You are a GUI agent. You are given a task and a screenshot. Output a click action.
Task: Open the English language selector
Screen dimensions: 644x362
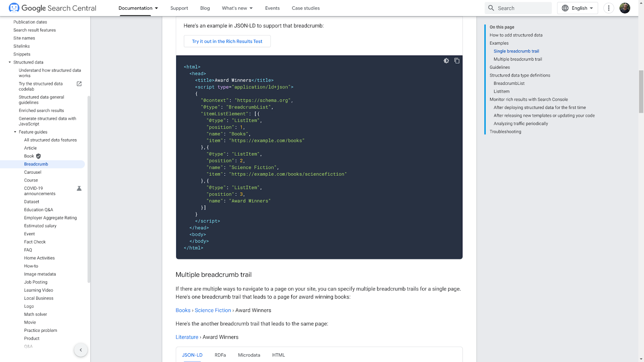coord(578,8)
